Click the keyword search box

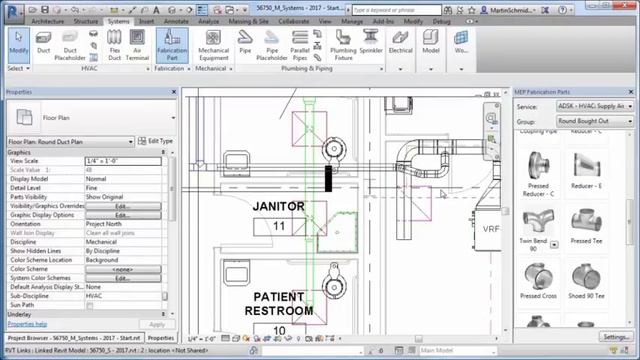click(396, 9)
